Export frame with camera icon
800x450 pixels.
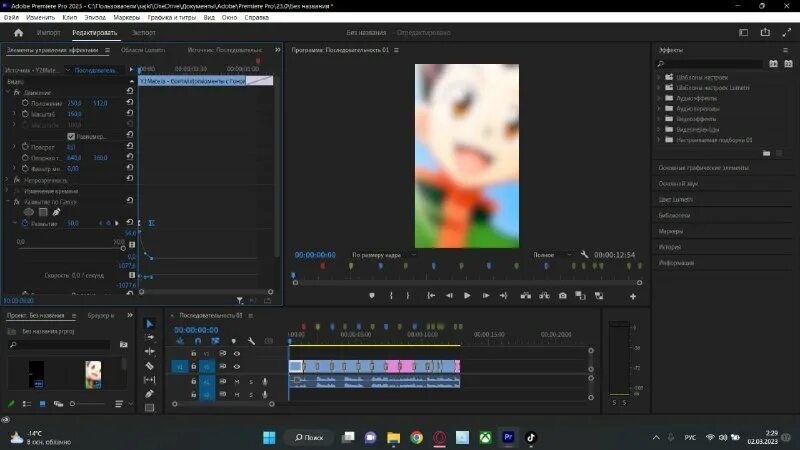[562, 295]
